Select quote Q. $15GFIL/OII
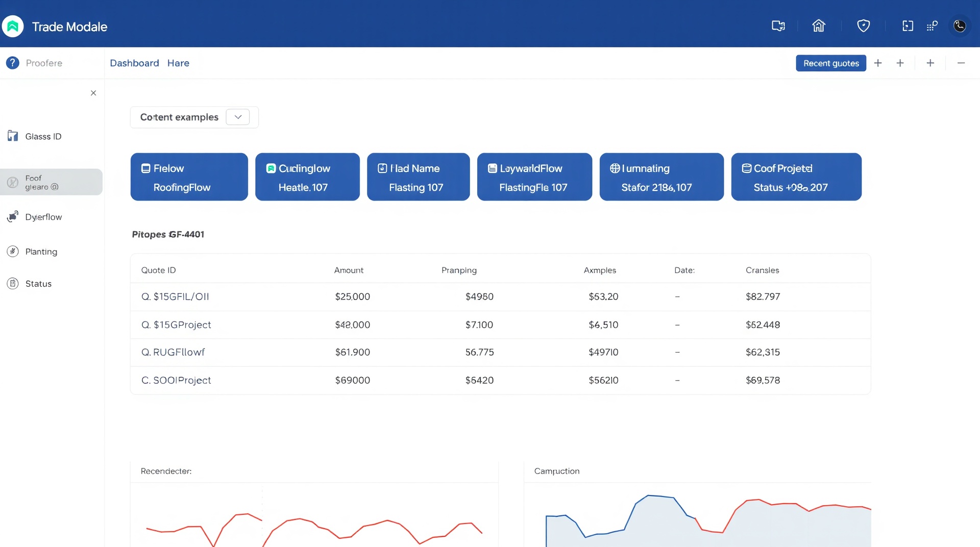The width and height of the screenshot is (980, 547). click(x=175, y=296)
